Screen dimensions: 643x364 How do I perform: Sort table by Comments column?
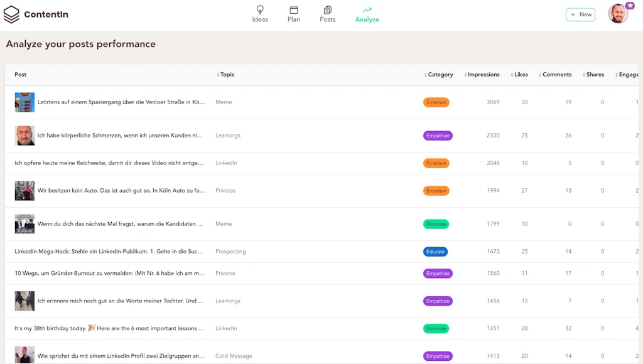pos(556,75)
